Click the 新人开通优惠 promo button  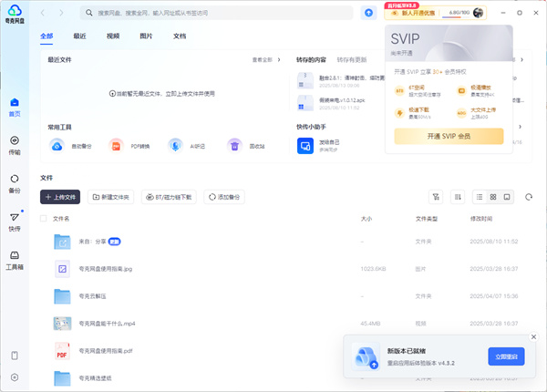point(412,13)
